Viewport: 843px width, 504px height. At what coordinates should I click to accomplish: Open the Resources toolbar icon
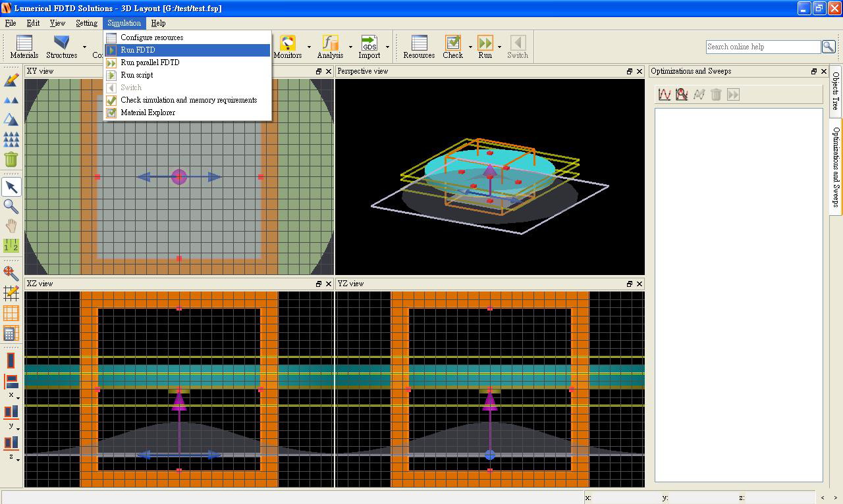(419, 47)
